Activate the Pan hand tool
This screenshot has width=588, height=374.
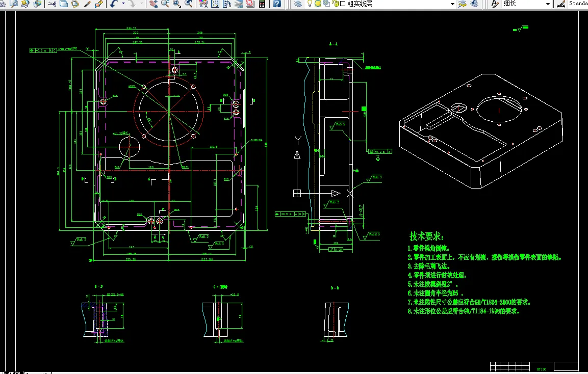pos(154,4)
